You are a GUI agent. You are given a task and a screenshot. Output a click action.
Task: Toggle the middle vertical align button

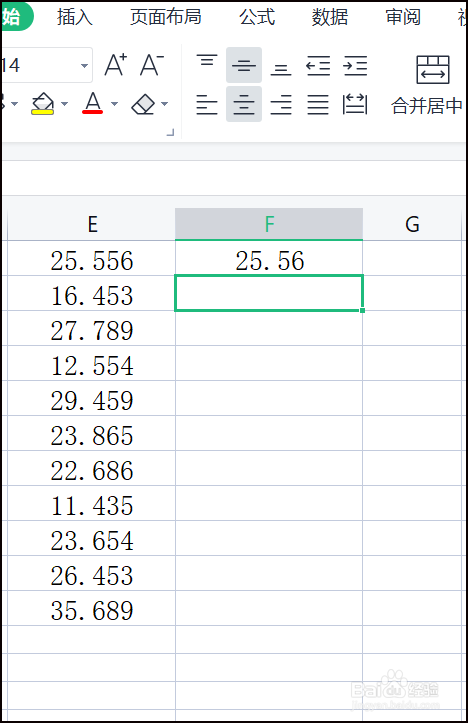pyautogui.click(x=244, y=65)
